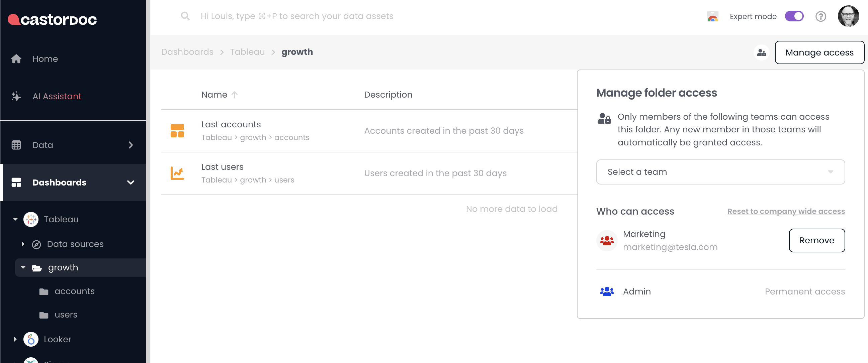The width and height of the screenshot is (868, 363).
Task: Open the Home menu item
Action: coord(45,59)
